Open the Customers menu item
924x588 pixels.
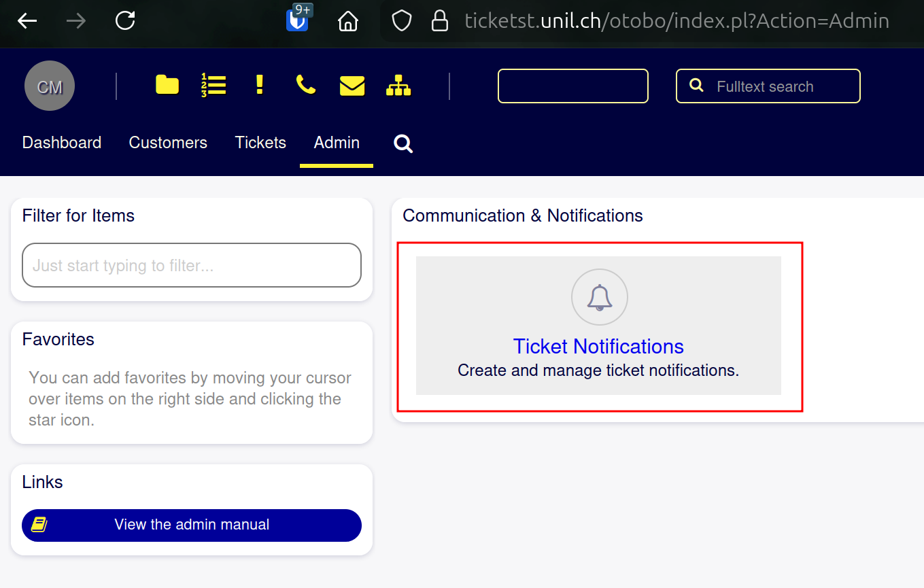pyautogui.click(x=168, y=143)
